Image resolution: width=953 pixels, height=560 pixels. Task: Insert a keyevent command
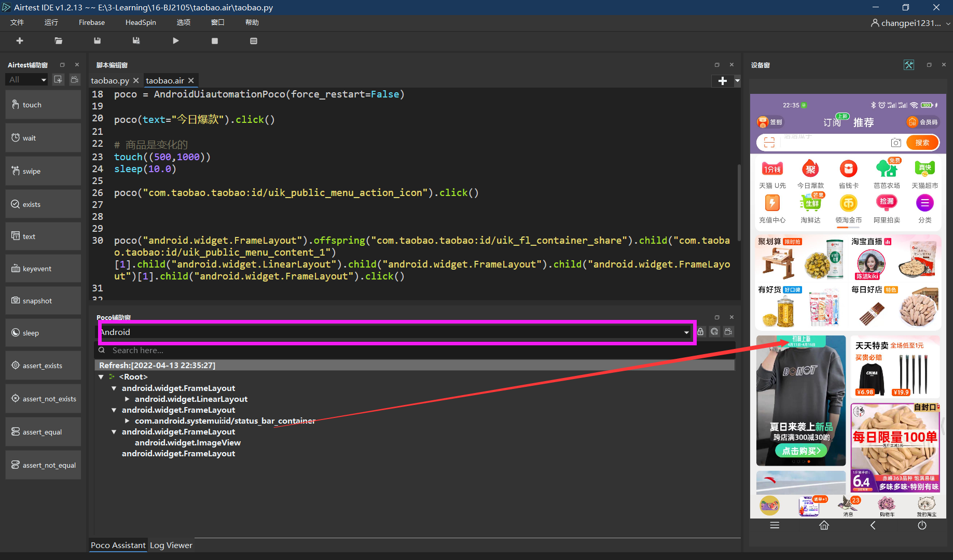pyautogui.click(x=43, y=269)
